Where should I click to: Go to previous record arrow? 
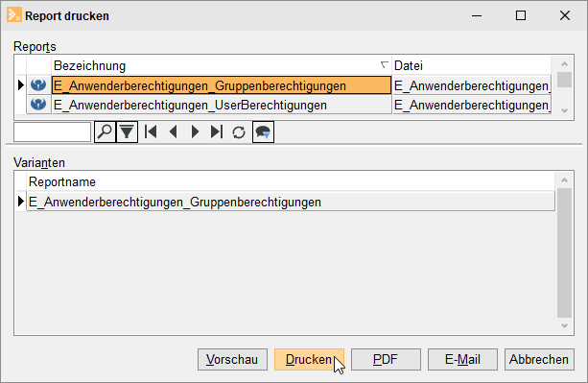coord(173,132)
